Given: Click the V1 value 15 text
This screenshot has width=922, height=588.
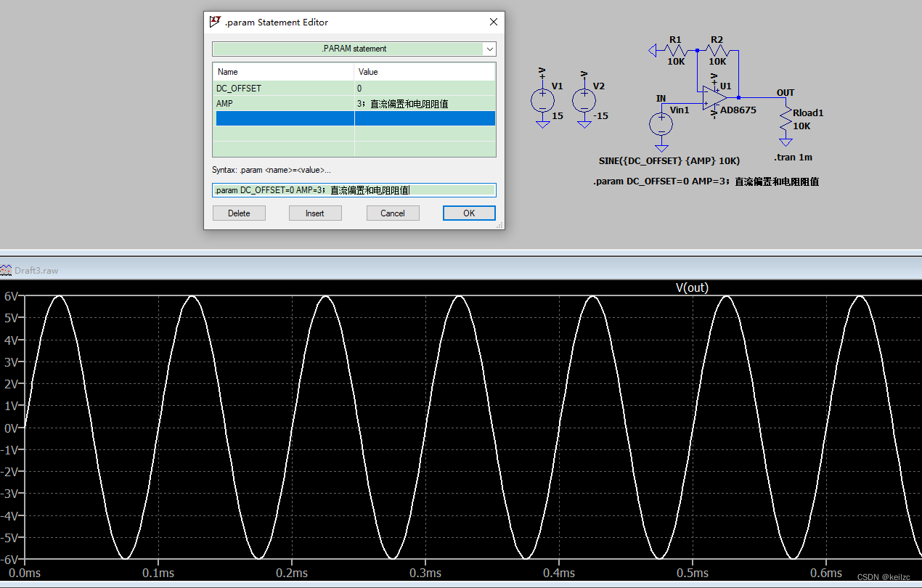Looking at the screenshot, I should point(557,116).
